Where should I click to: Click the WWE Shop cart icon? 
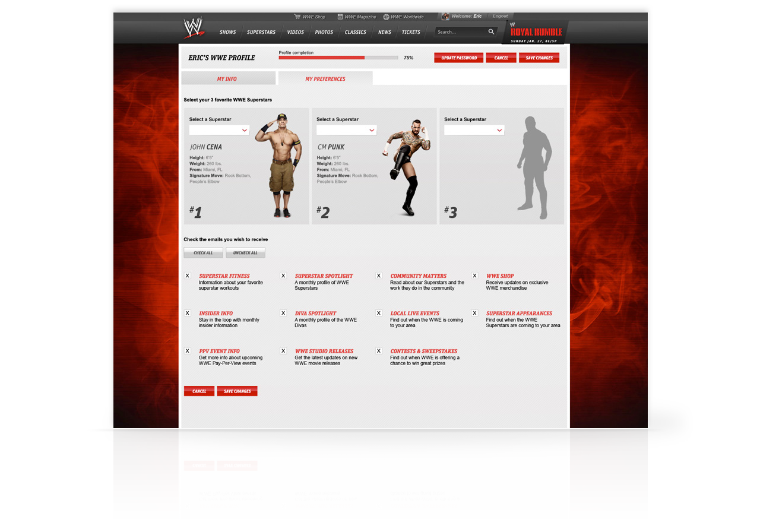coord(297,17)
